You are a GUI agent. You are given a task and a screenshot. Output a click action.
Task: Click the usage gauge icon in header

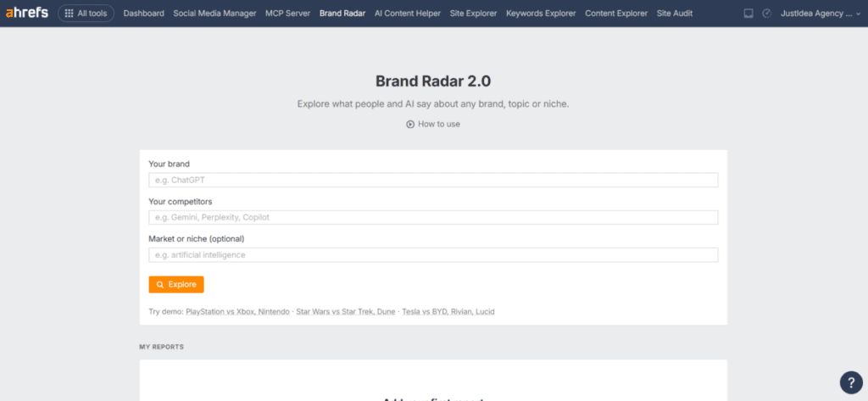click(x=766, y=14)
